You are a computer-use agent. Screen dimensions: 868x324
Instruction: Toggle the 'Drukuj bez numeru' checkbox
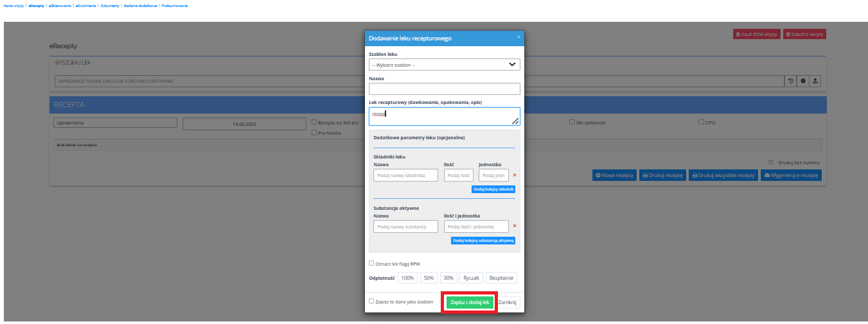771,162
